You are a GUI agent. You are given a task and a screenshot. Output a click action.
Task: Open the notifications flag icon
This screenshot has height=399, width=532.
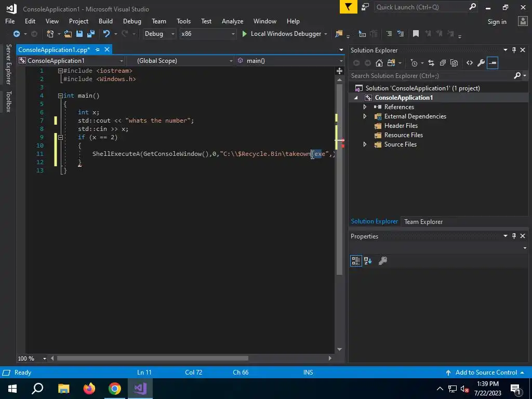[x=349, y=7]
